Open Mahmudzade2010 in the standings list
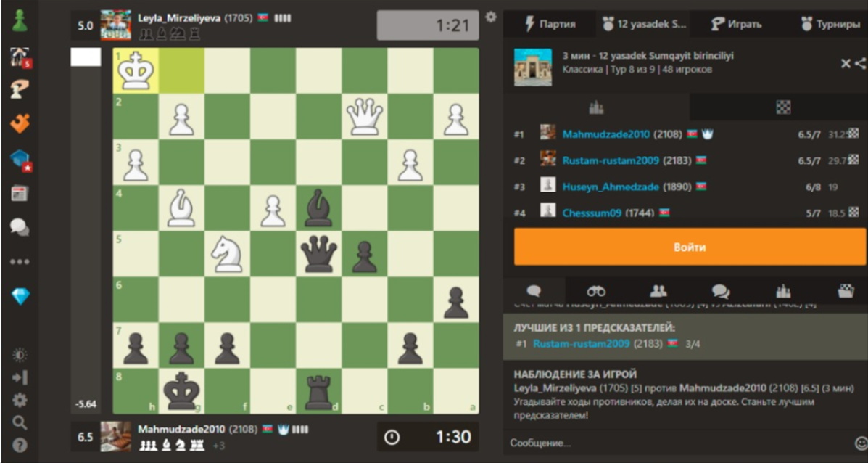 (x=607, y=134)
